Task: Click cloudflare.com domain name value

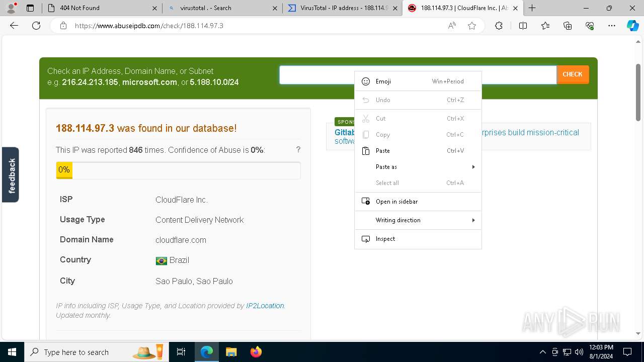Action: point(181,240)
